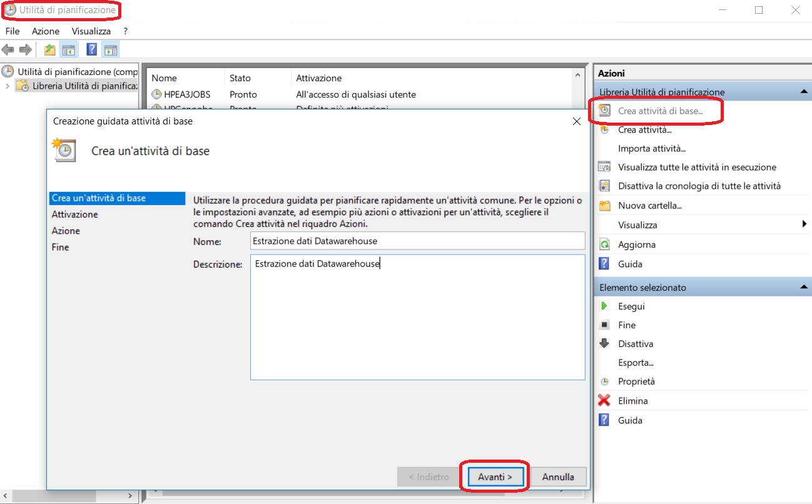Click the Pronto status of HPEA3JOBS
The height and width of the screenshot is (504, 812).
coord(243,94)
